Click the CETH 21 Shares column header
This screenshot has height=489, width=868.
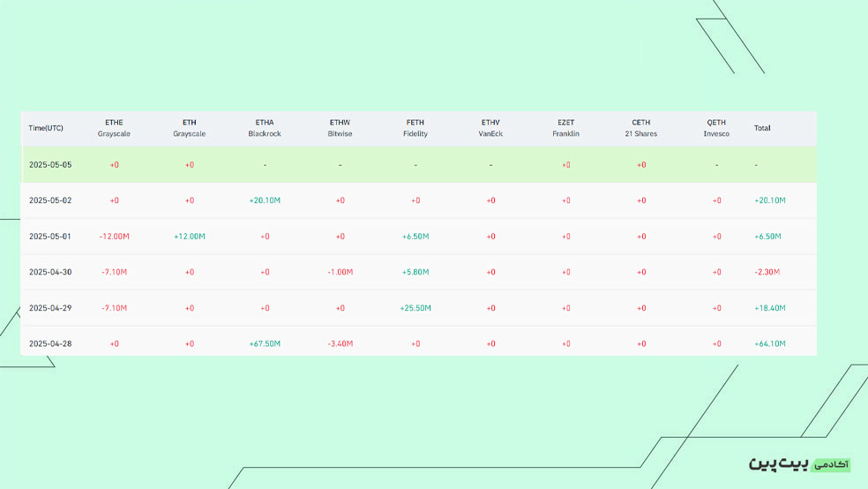641,128
